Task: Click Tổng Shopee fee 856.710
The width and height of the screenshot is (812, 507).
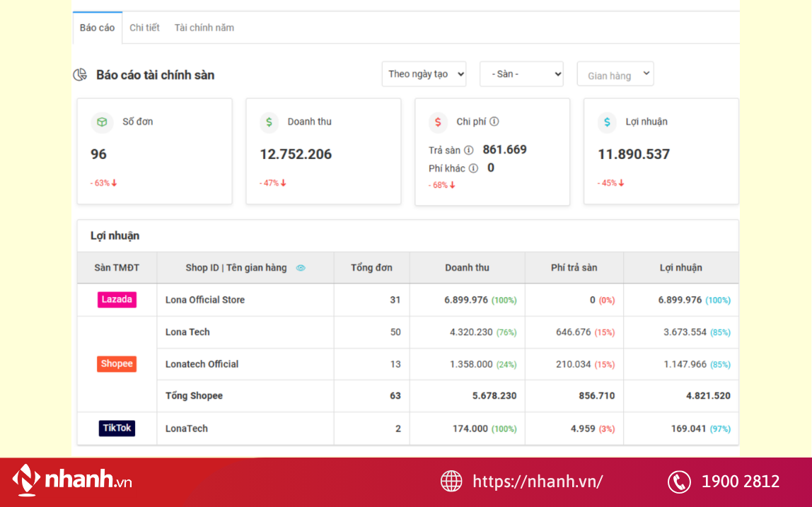Action: [x=596, y=396]
